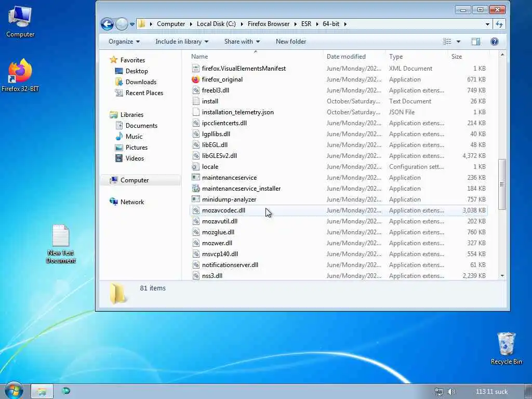Screen dimensions: 532x399
Task: Open recent locations dropdown beside Forward button
Action: point(132,24)
